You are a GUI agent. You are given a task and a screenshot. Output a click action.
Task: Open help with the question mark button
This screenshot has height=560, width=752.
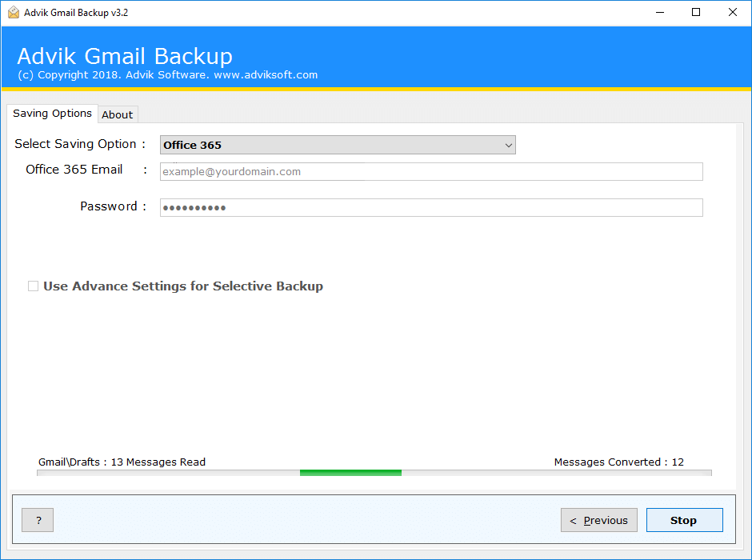click(38, 520)
